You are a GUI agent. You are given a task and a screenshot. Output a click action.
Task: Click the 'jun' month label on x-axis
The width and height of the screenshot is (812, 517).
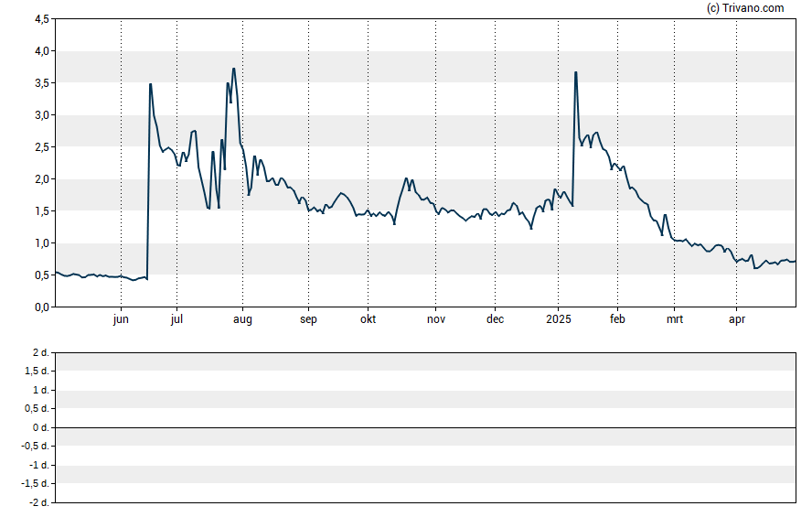[121, 319]
